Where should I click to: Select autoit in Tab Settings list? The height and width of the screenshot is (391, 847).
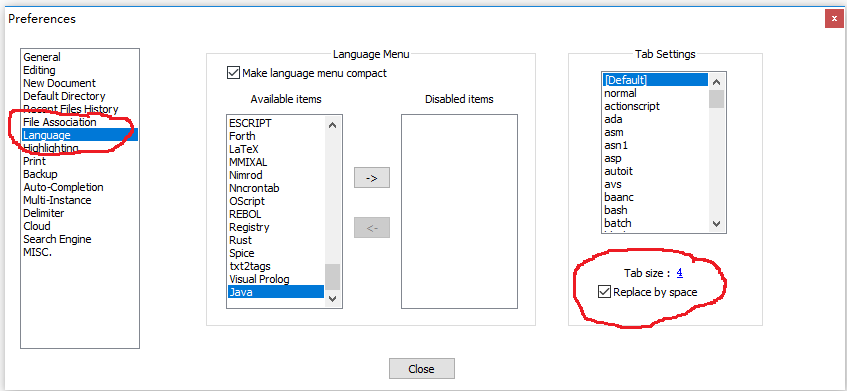tap(655, 171)
